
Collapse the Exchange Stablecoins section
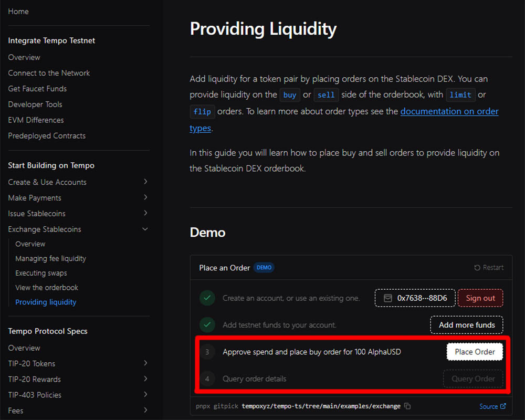(145, 229)
